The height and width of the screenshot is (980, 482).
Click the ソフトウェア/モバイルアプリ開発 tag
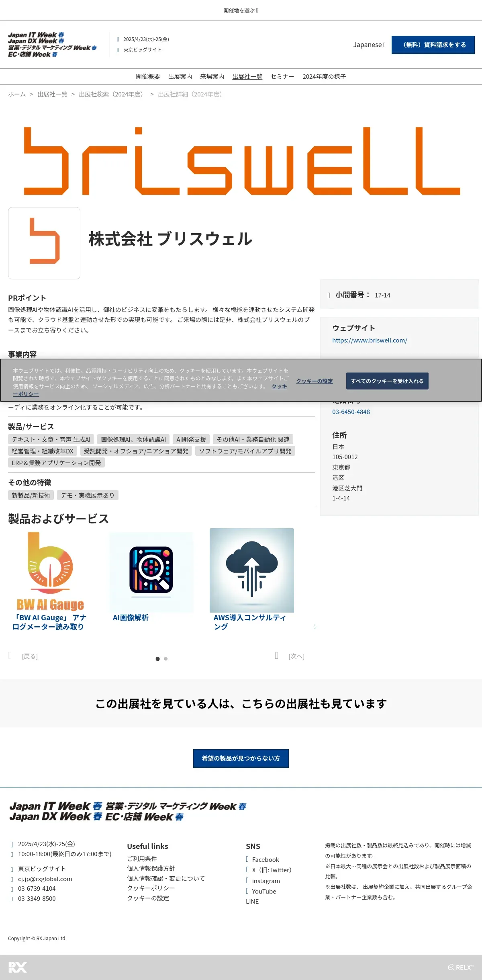tap(245, 451)
